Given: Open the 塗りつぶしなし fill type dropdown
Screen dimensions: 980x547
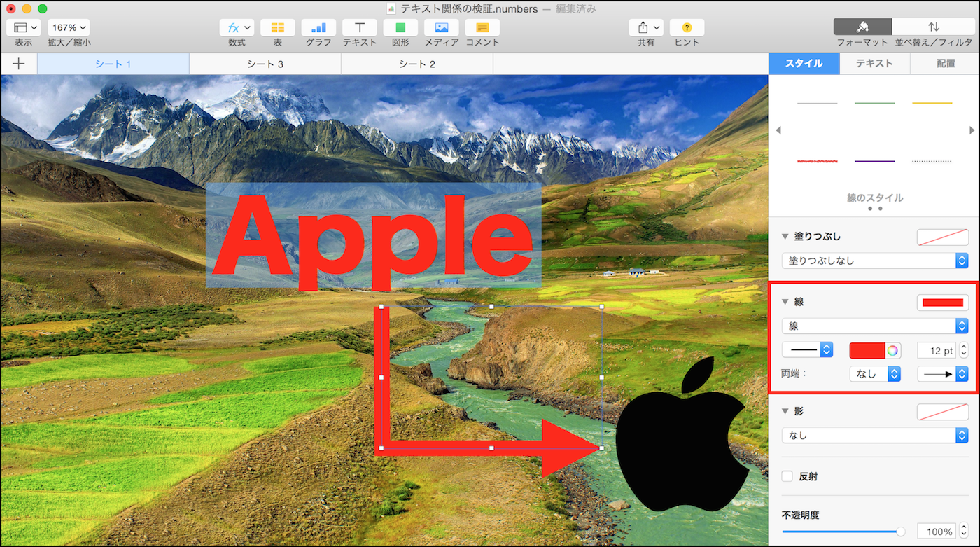Looking at the screenshot, I should tap(875, 261).
